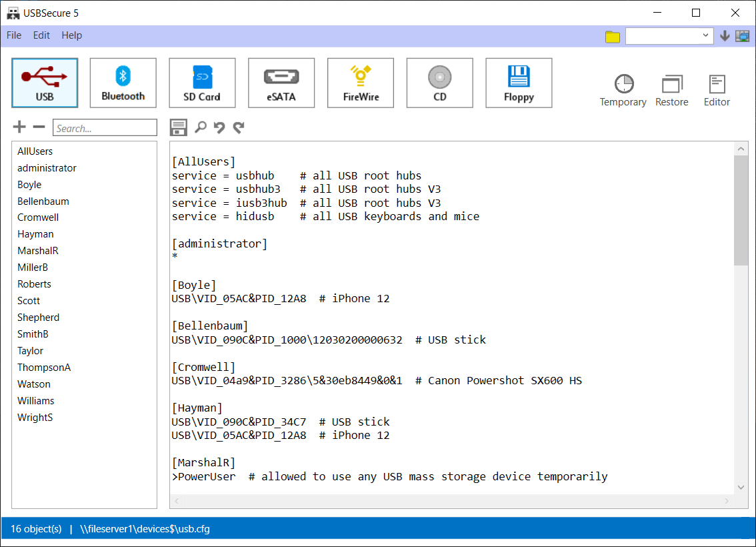This screenshot has height=547, width=756.
Task: Click the 'service = usbhub3' line
Action: click(306, 189)
